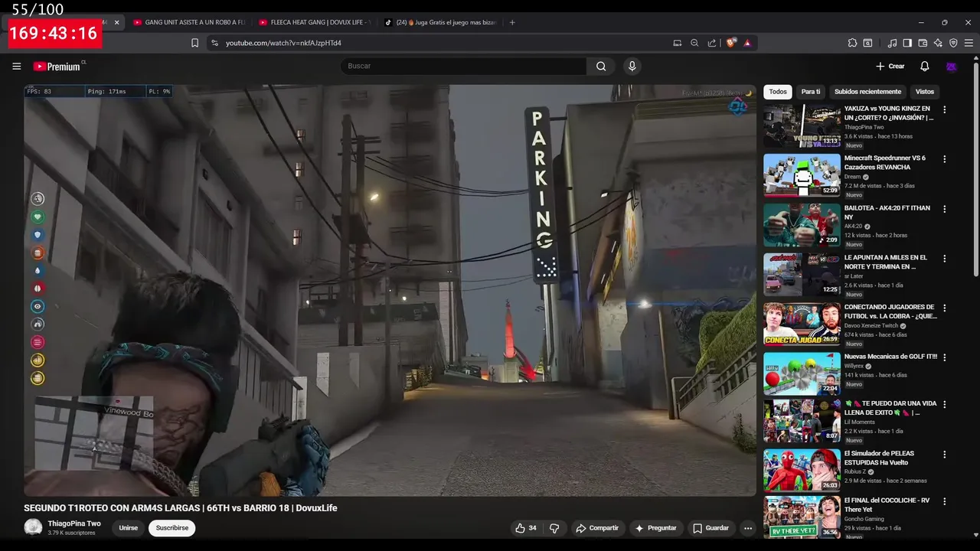The height and width of the screenshot is (551, 980).
Task: Share this page from address bar
Action: (x=712, y=43)
